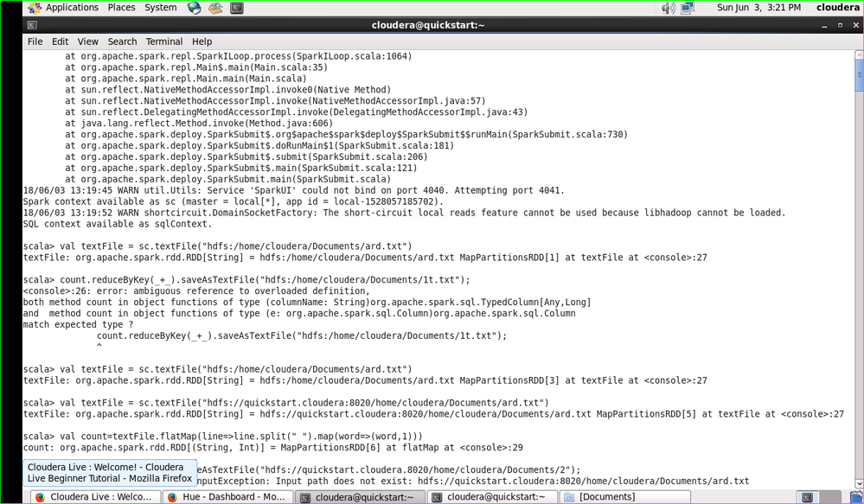
Task: Click the WARN line about port 4040
Action: tap(294, 190)
